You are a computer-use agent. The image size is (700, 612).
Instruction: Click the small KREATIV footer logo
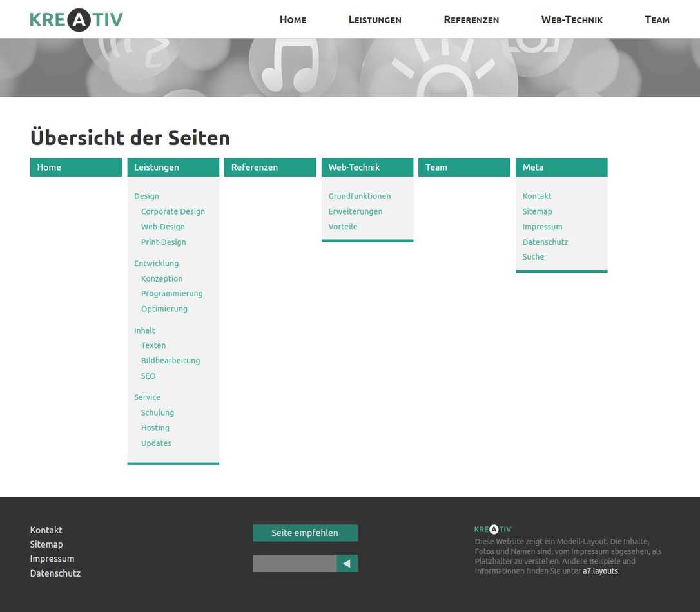(492, 530)
